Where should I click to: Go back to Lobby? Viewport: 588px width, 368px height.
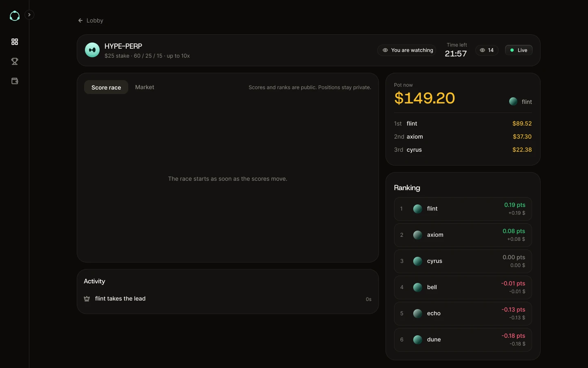point(91,20)
